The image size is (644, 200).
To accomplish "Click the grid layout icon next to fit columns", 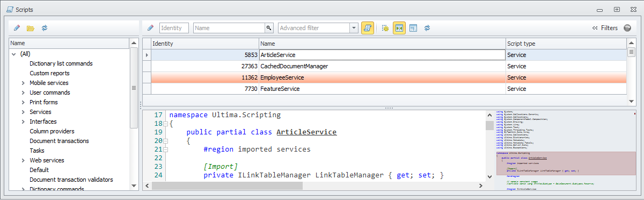I will pyautogui.click(x=413, y=28).
